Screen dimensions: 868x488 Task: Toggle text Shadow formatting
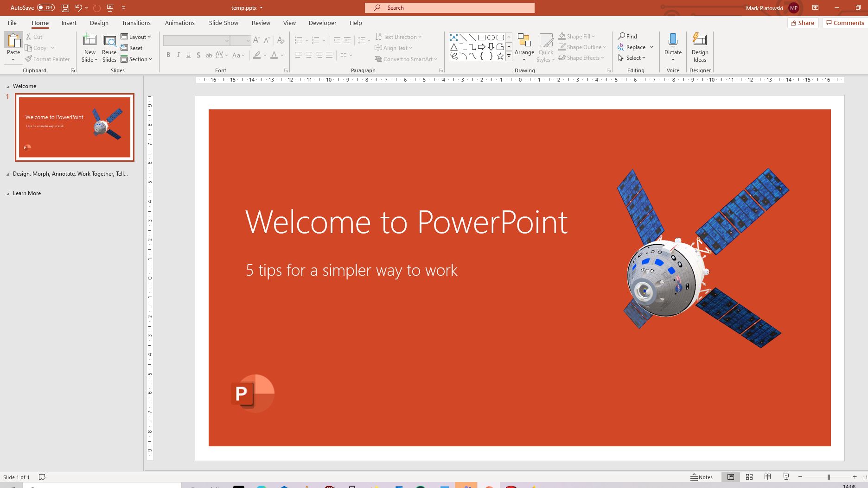[x=198, y=55]
